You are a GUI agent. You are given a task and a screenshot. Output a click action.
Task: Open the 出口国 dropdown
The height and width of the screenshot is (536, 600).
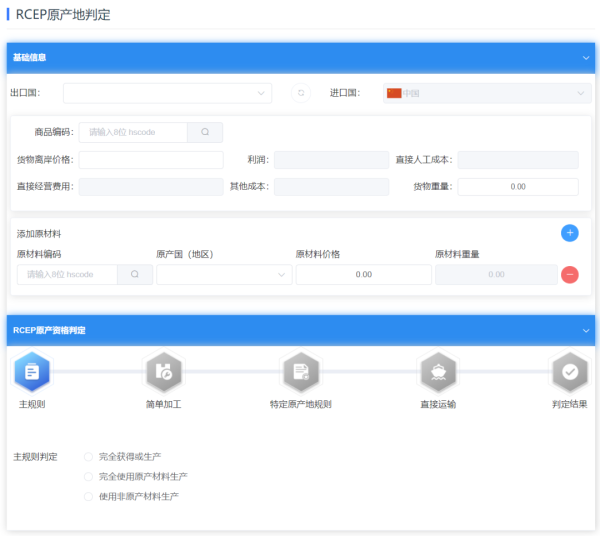(167, 93)
